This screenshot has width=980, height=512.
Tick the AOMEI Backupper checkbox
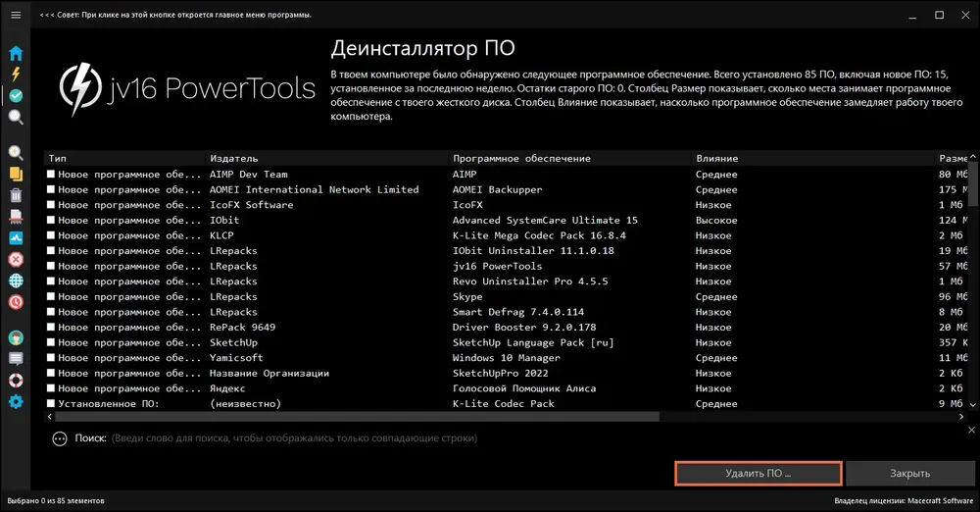[51, 189]
